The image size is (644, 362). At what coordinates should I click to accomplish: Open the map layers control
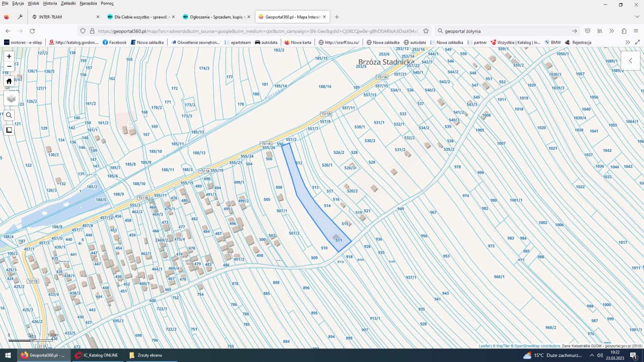(x=11, y=99)
